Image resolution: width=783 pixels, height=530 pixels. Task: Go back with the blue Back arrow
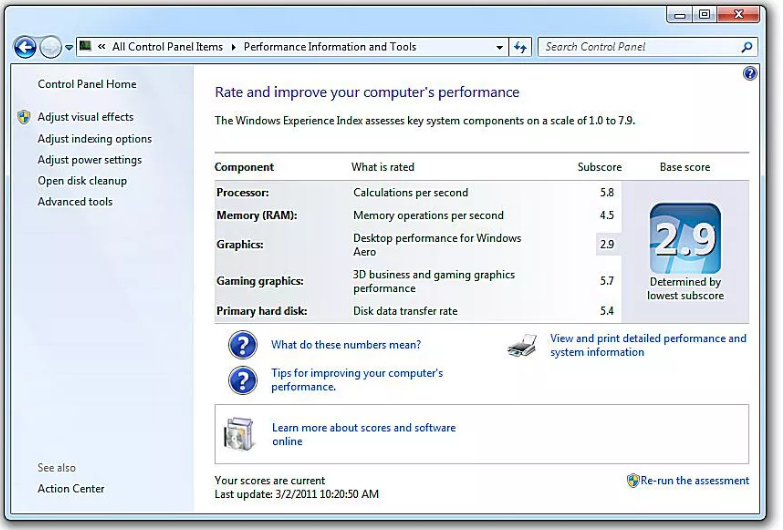coord(25,47)
